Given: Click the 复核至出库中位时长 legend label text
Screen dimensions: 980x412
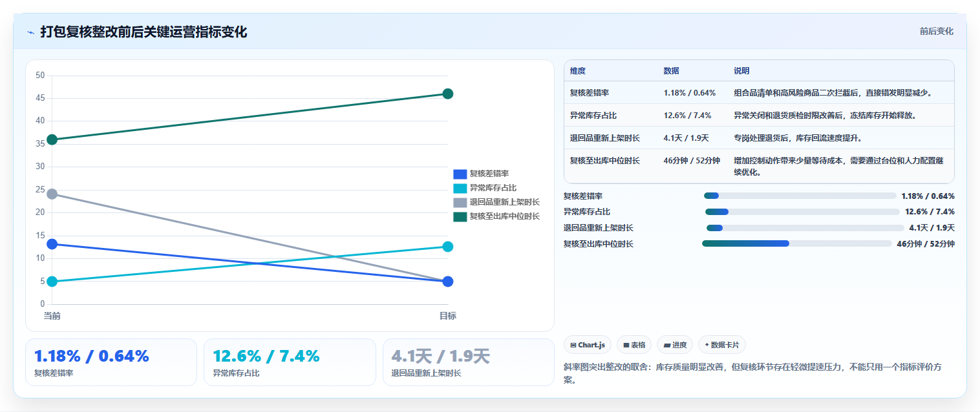Looking at the screenshot, I should [504, 216].
